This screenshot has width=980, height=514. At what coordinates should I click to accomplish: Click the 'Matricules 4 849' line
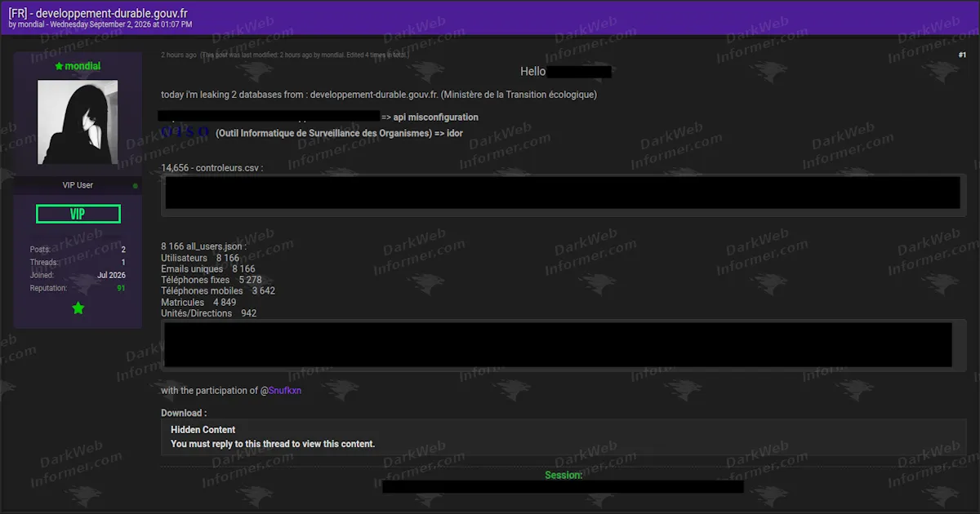tap(198, 302)
